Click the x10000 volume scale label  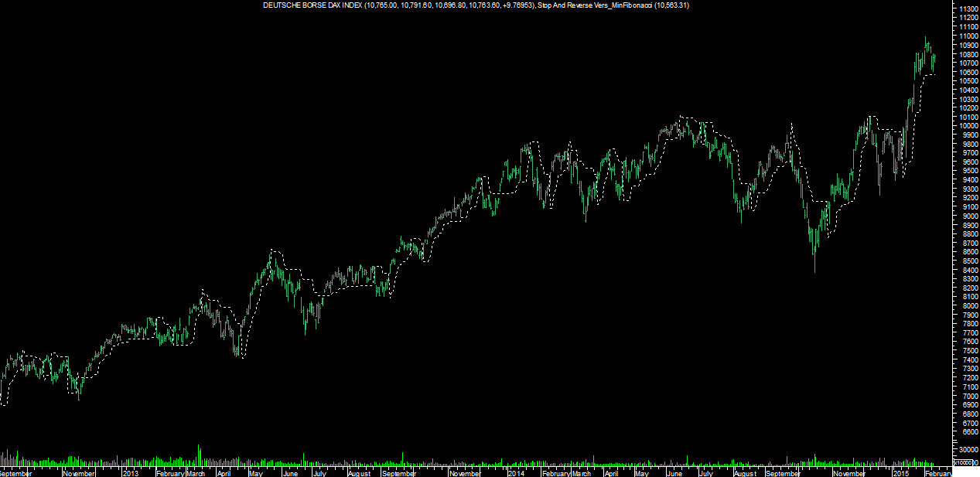pyautogui.click(x=964, y=462)
